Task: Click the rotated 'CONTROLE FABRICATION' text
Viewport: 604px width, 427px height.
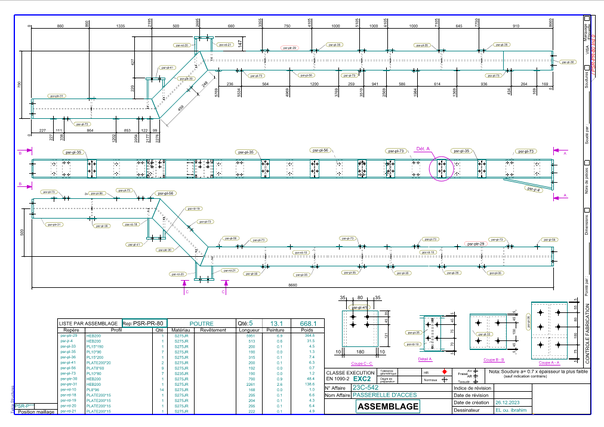Action: (x=587, y=333)
